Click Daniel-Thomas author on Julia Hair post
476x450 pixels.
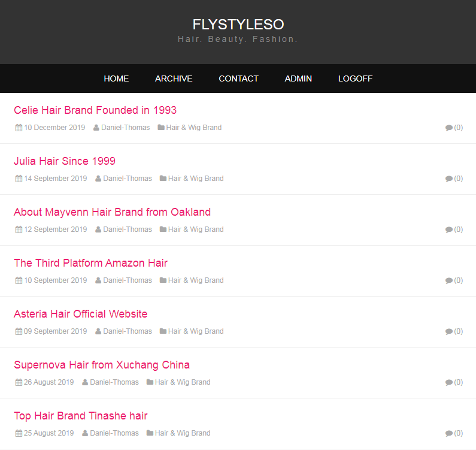[x=128, y=179]
